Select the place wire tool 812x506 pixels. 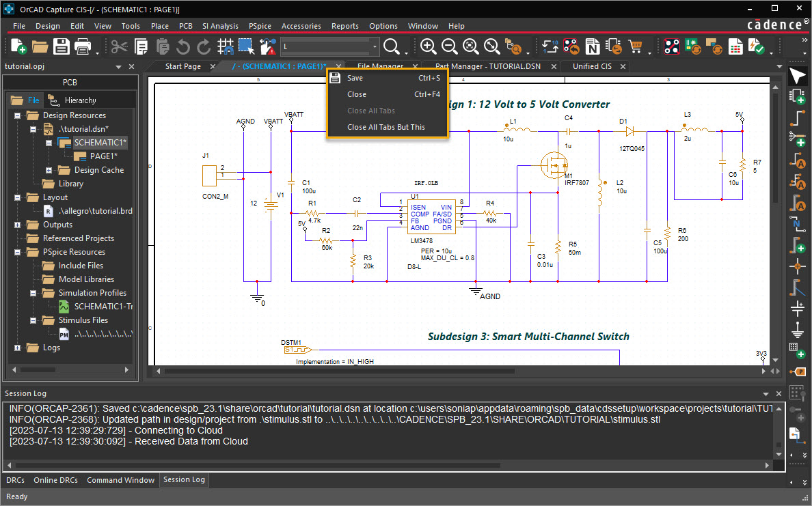[x=797, y=117]
